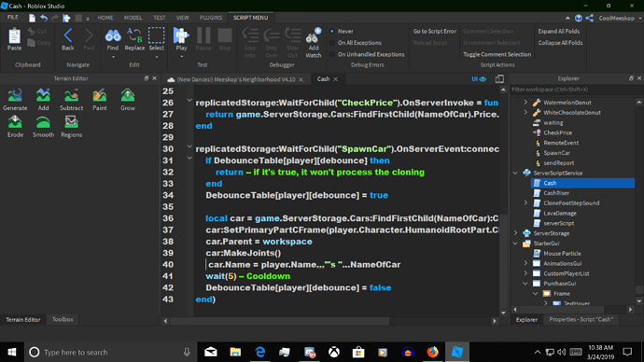Expand the WatermelonDonut tree item
Screen dimensions: 644x362
(525, 103)
